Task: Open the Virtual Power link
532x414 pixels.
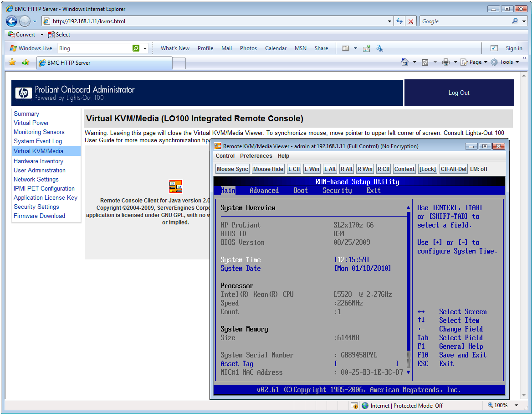Action: tap(31, 123)
